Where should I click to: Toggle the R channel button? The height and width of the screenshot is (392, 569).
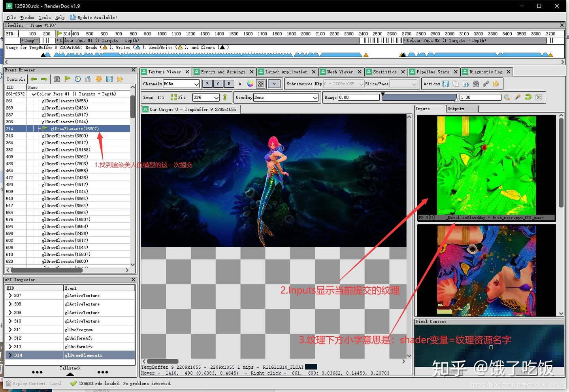click(207, 83)
